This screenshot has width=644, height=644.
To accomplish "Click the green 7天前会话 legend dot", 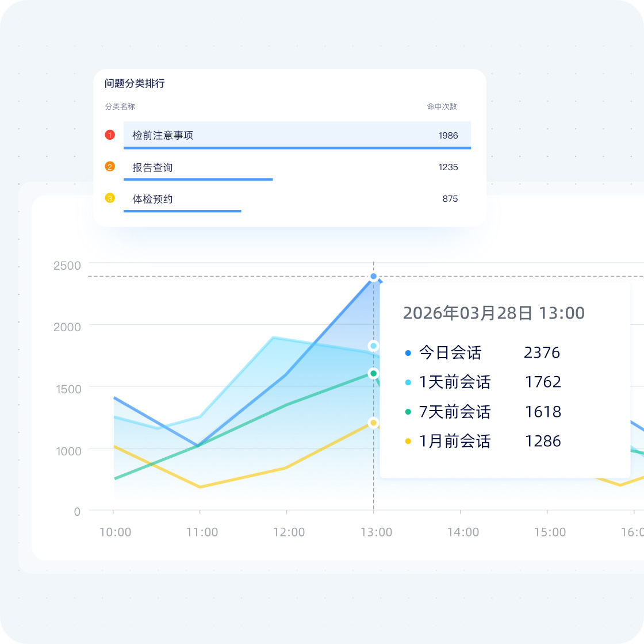I will tap(408, 412).
